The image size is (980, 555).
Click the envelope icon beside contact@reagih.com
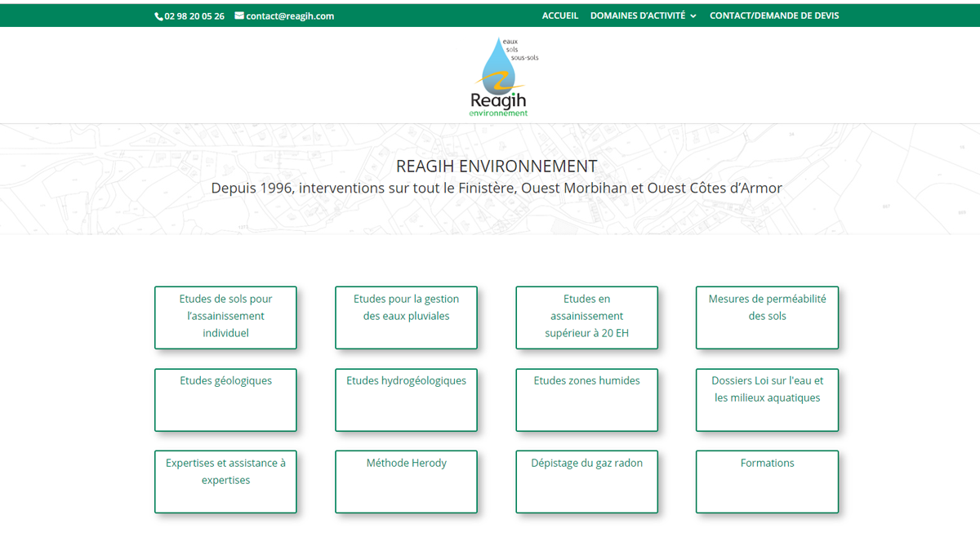pos(239,16)
